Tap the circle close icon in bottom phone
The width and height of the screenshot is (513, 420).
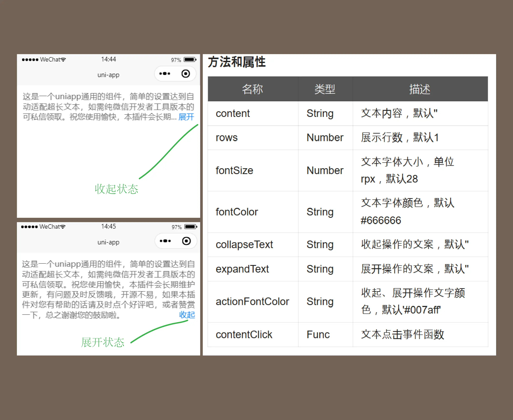click(x=186, y=241)
